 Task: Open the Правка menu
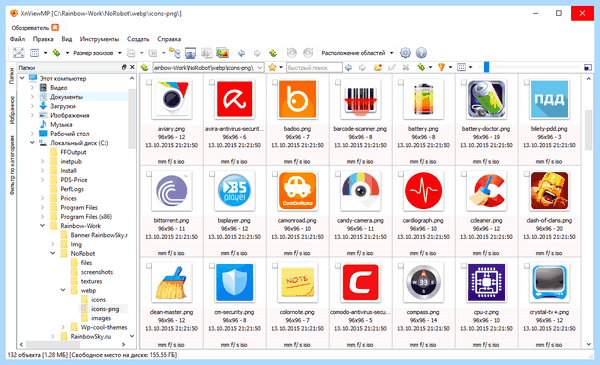pos(43,39)
